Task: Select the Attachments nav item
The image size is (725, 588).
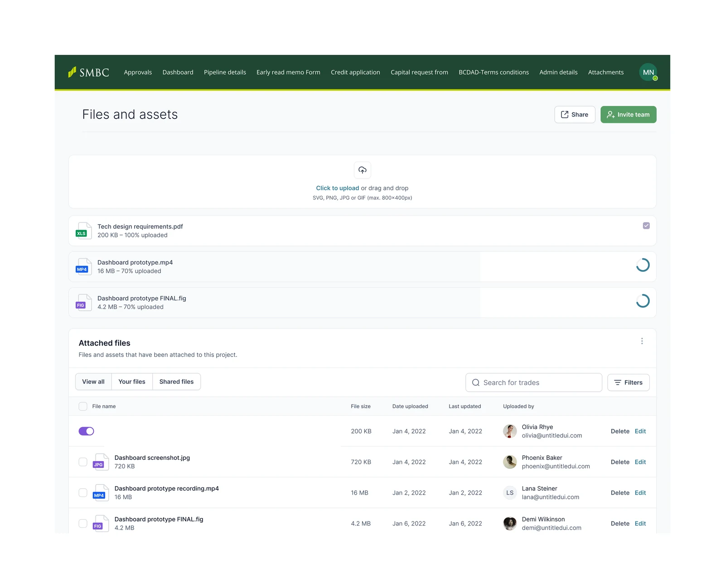Action: [x=606, y=72]
